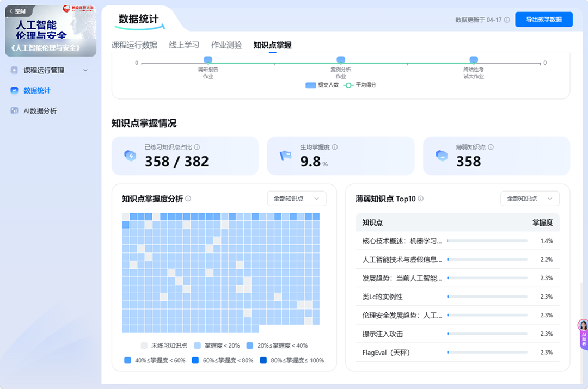Open 全部知识点 dropdown in 知识点掌握度分析

(297, 199)
